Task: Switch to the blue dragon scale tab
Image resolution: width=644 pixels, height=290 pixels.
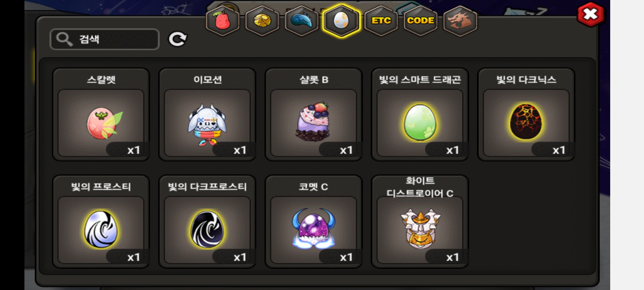Action: click(302, 21)
